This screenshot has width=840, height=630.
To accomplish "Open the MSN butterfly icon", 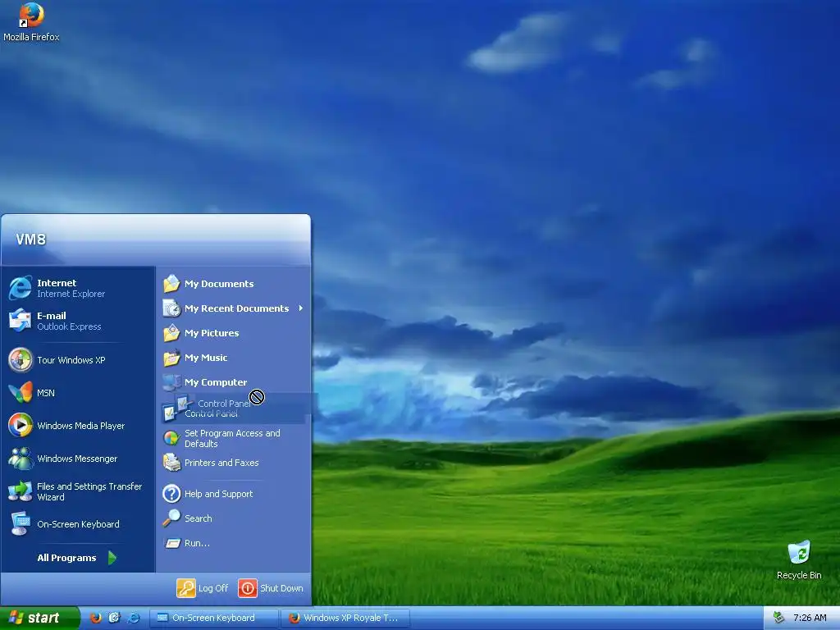I will 21,393.
